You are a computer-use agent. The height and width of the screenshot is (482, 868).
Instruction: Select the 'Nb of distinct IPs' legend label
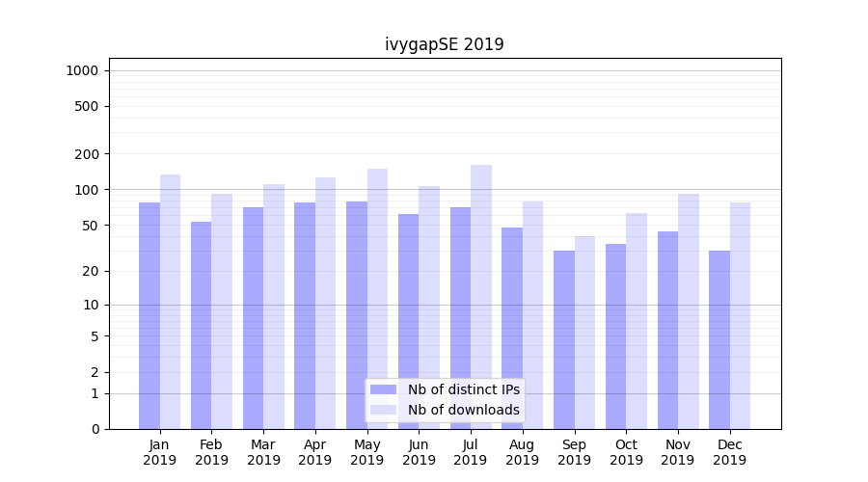click(x=463, y=389)
